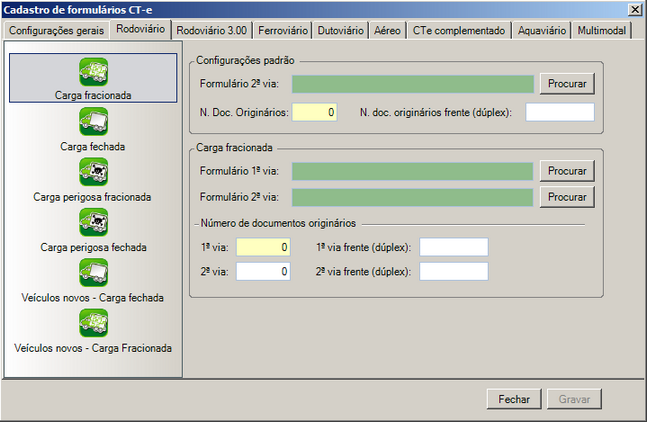The width and height of the screenshot is (647, 422).
Task: Click the 2ª via frente (dúplex) field
Action: point(454,271)
